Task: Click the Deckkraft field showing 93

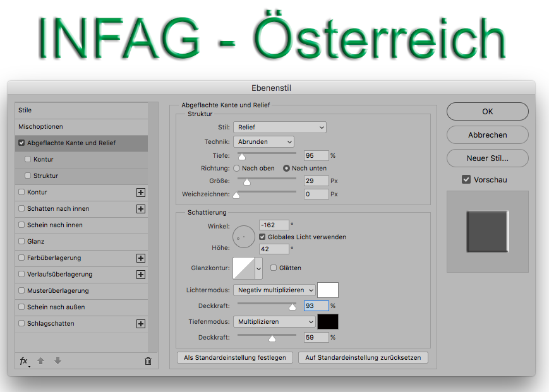Action: 316,306
